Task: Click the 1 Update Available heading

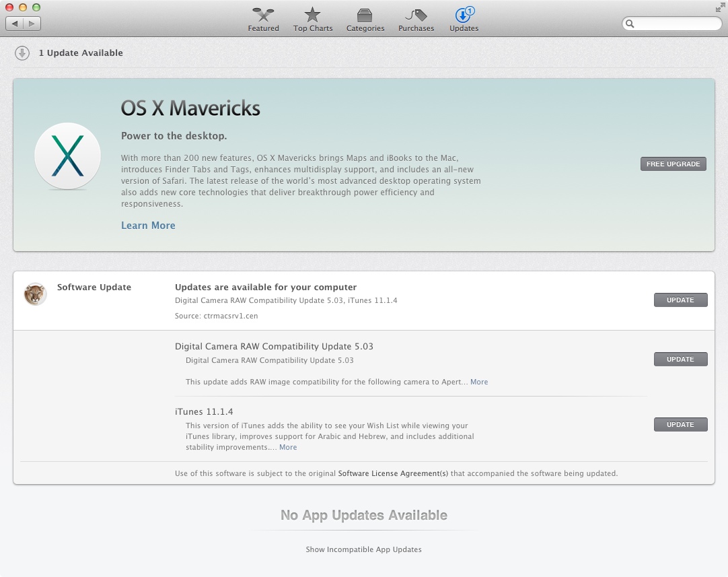Action: (x=81, y=53)
